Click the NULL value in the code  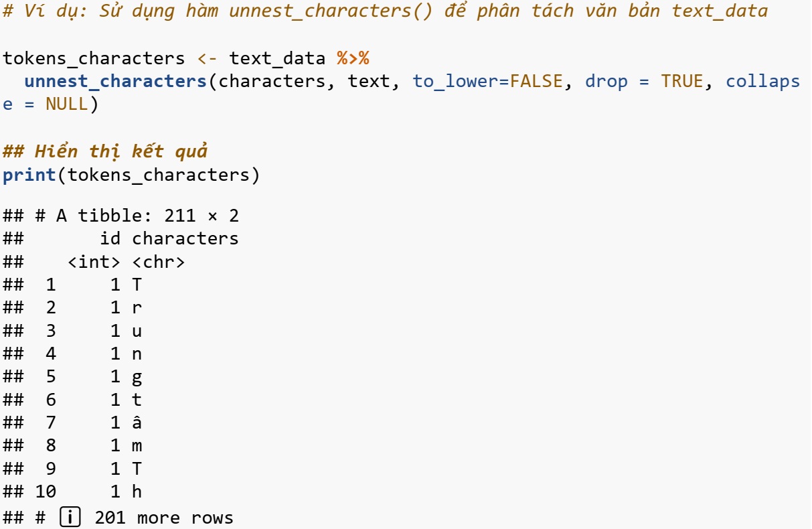coord(66,105)
